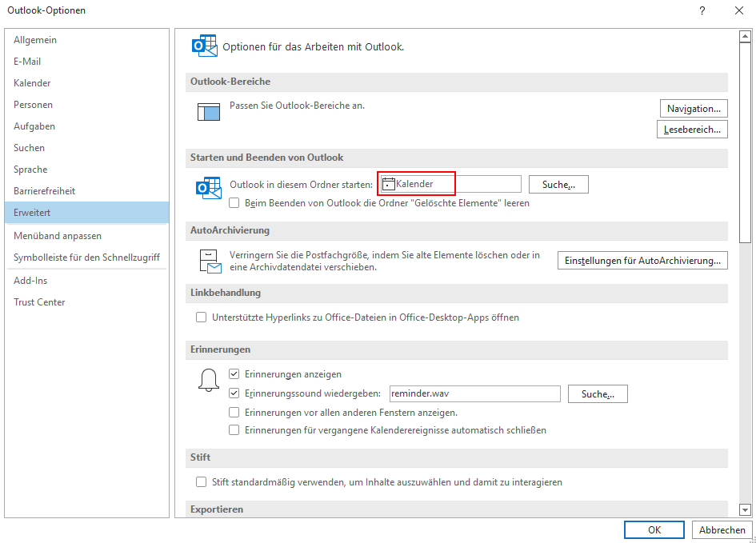Screen dimensions: 756x543
Task: Enable auto-closing reminders for past events
Action: (x=234, y=429)
